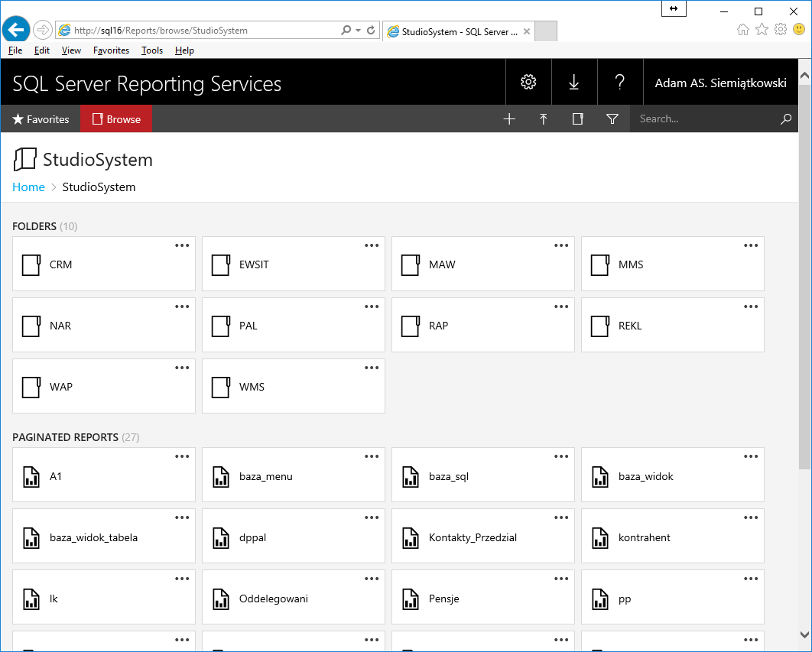Image resolution: width=812 pixels, height=652 pixels.
Task: Open the Kontakty_Przedzial report
Action: click(482, 537)
